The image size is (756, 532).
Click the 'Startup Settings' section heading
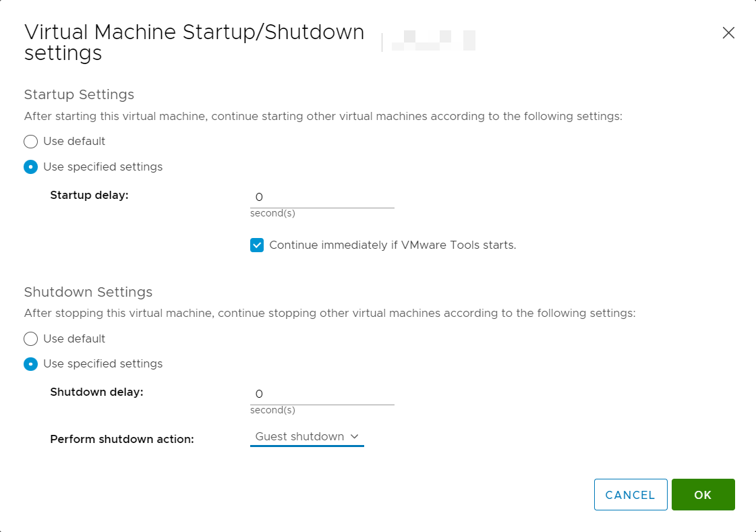coord(79,94)
